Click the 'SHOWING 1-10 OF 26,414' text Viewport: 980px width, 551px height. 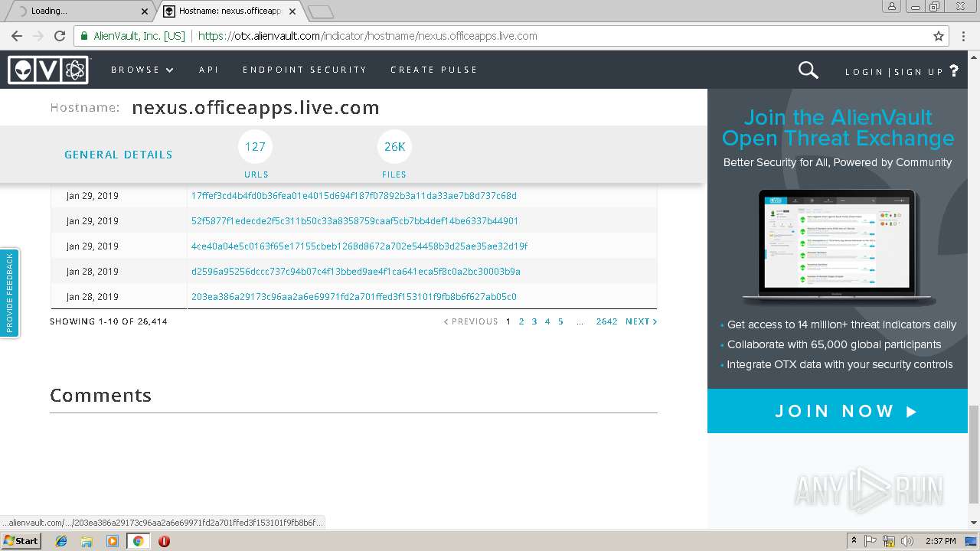click(x=109, y=321)
